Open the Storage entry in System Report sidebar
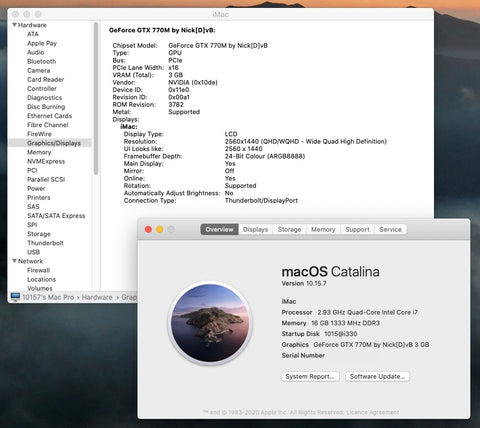 point(39,234)
